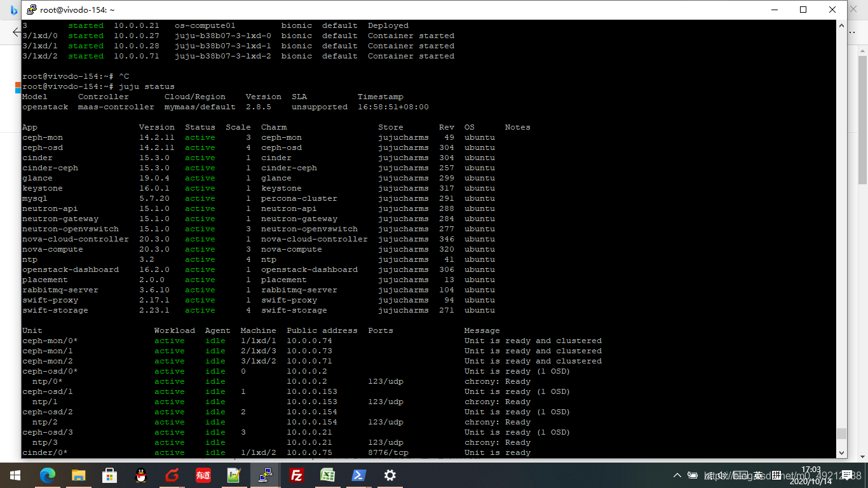This screenshot has width=868, height=488.
Task: Click IP address '10.0.0.73'
Action: 309,351
